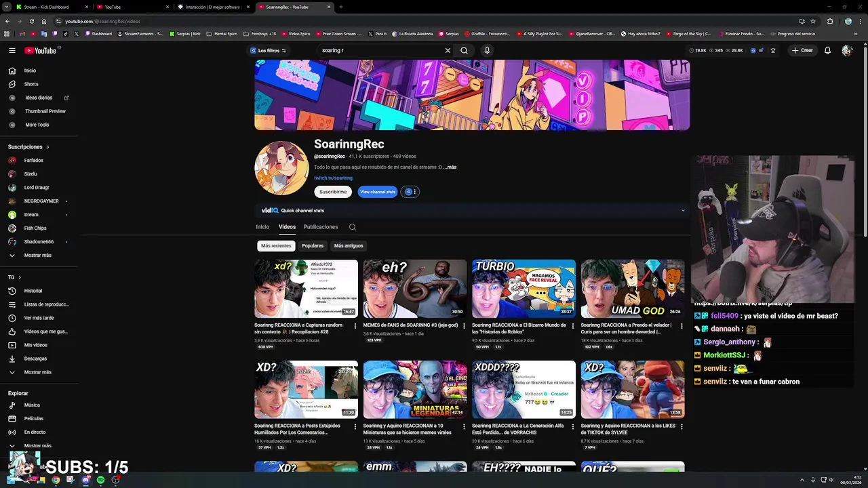Select the Populares filter chip
The image size is (868, 488).
pos(313,246)
